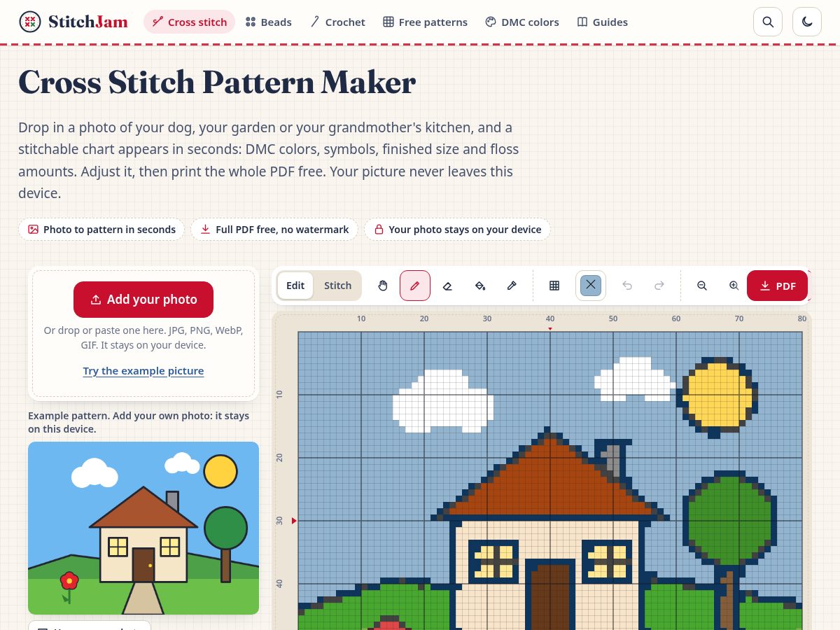840x630 pixels.
Task: Click the Add your photo button
Action: coord(143,300)
